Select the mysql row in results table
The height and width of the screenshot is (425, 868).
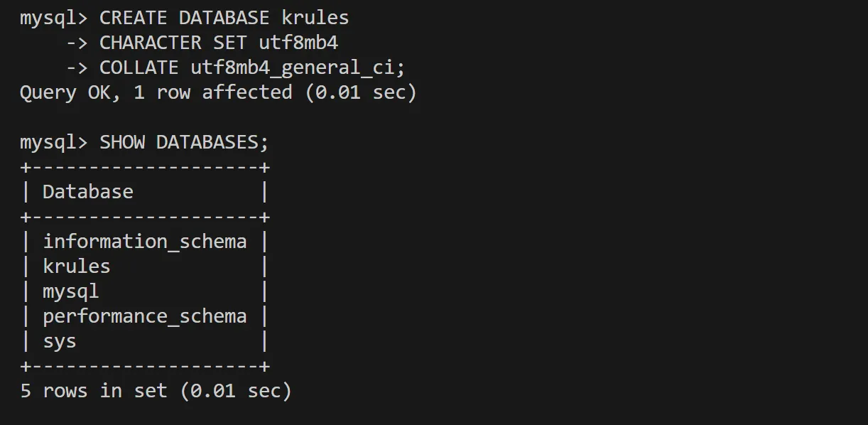click(x=71, y=291)
